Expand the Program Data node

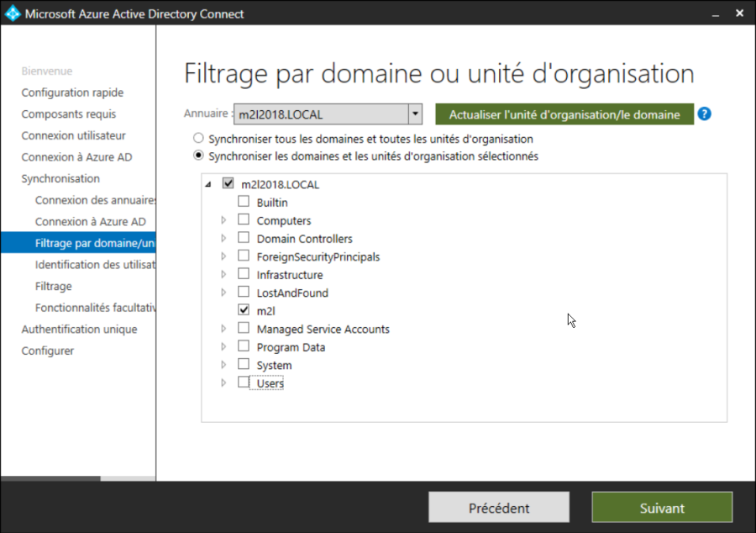(x=223, y=347)
